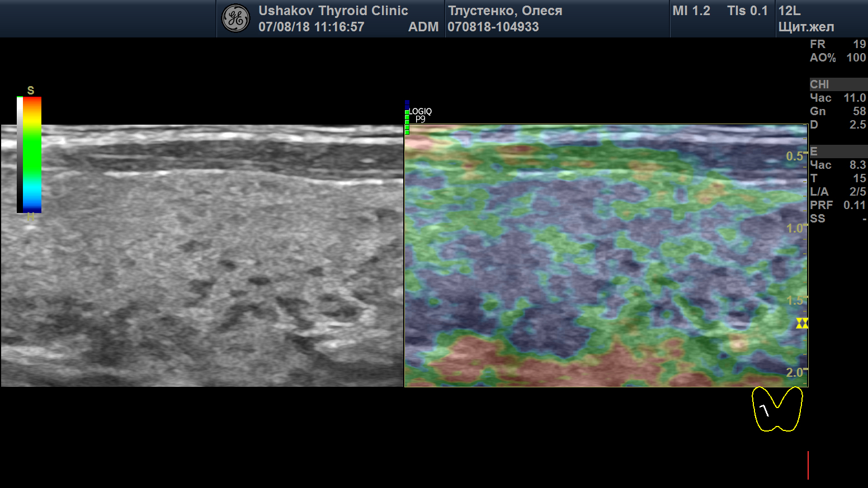The height and width of the screenshot is (488, 868).
Task: Click the 1.5 depth scale marker
Action: coord(795,300)
